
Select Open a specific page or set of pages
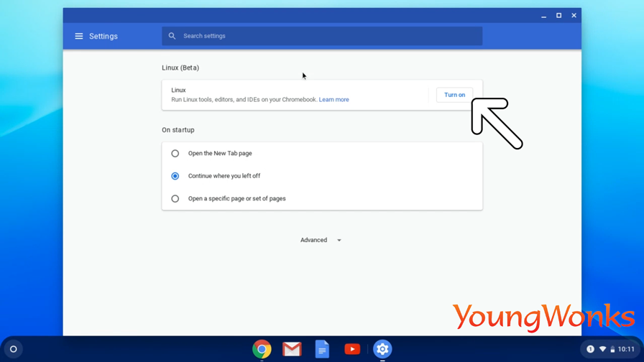point(175,199)
